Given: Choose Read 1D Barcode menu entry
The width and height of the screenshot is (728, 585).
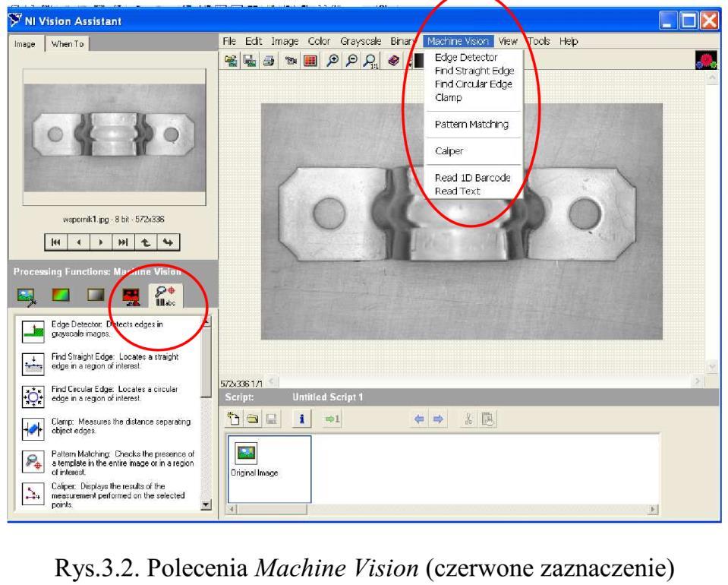Looking at the screenshot, I should click(x=472, y=178).
